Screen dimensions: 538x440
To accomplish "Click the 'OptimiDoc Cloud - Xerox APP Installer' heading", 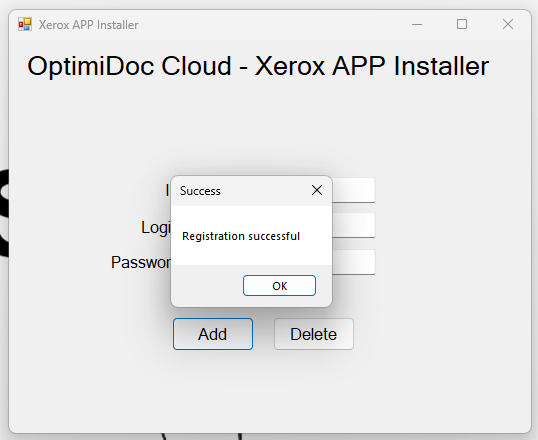I will coord(258,66).
